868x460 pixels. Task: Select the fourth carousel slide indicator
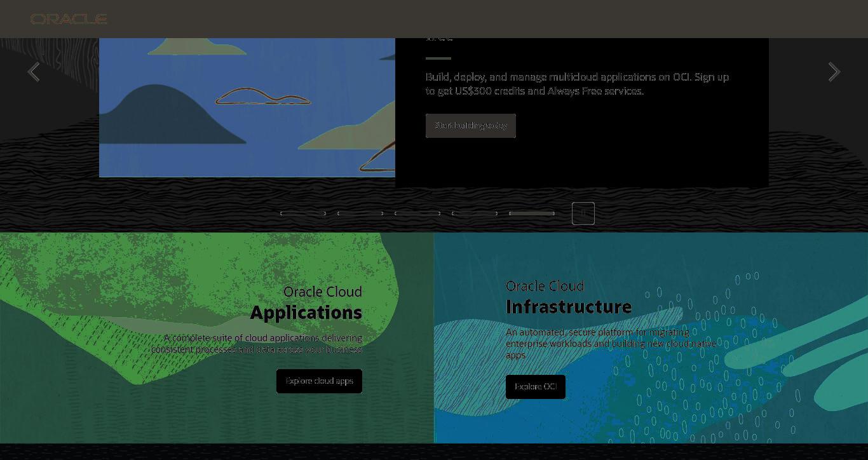[475, 213]
